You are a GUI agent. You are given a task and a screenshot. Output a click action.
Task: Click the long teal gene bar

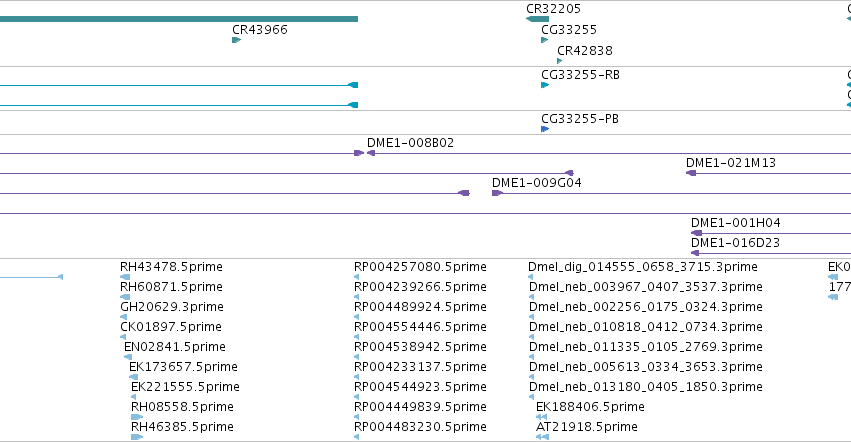coord(179,19)
